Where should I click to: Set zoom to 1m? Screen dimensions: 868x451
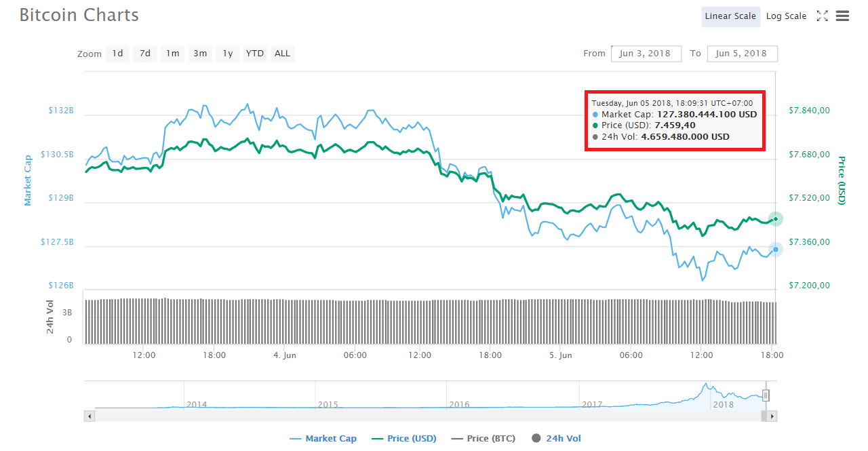(x=173, y=54)
